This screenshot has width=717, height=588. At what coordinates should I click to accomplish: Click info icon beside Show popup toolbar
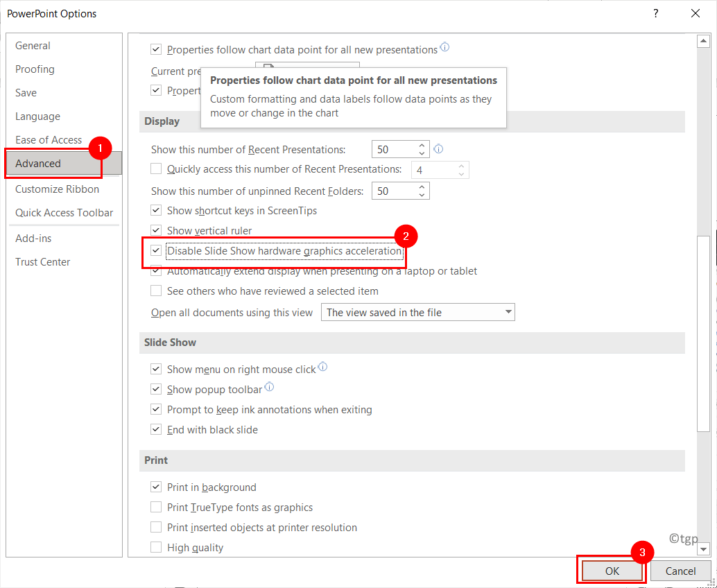pyautogui.click(x=269, y=387)
